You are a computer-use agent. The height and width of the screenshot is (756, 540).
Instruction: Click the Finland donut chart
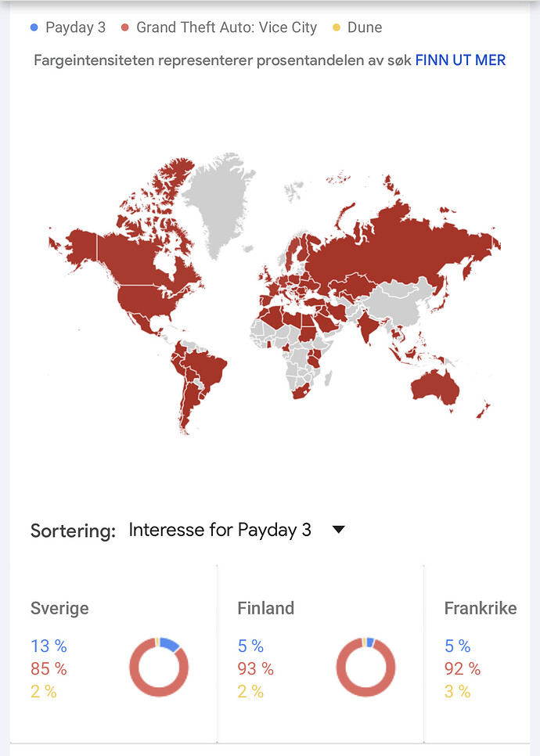(x=365, y=668)
